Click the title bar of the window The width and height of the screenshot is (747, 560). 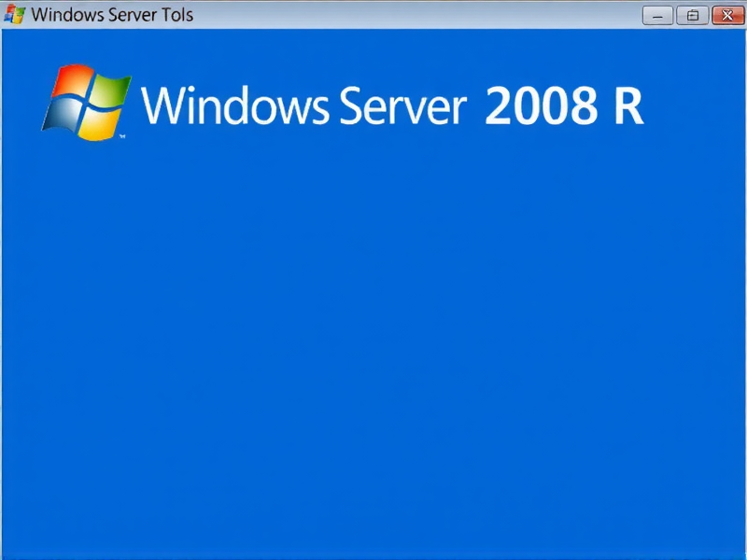[373, 15]
